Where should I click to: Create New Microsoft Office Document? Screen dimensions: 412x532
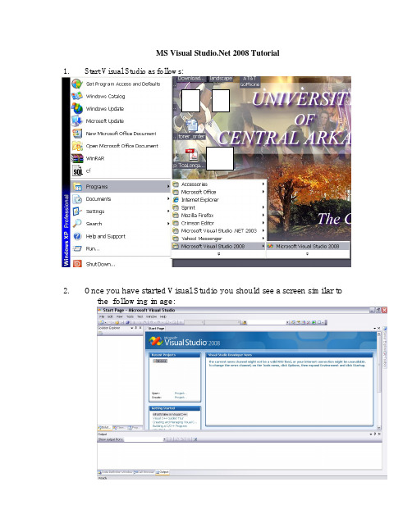(x=121, y=134)
